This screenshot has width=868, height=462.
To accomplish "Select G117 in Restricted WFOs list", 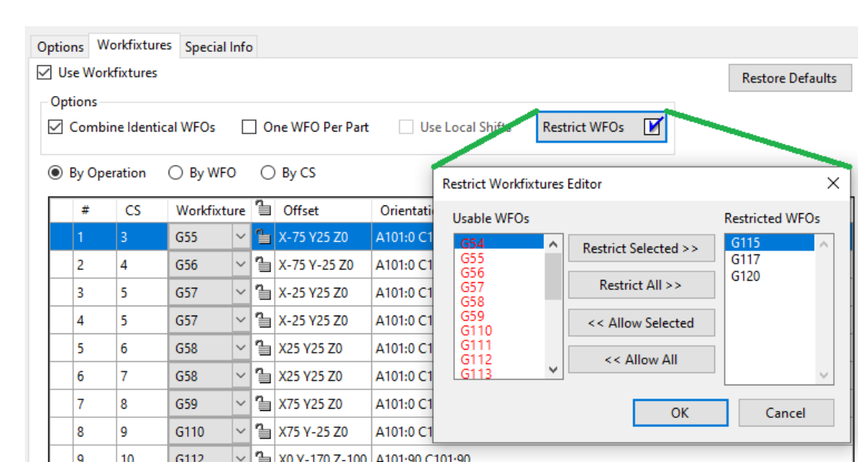I will [770, 259].
